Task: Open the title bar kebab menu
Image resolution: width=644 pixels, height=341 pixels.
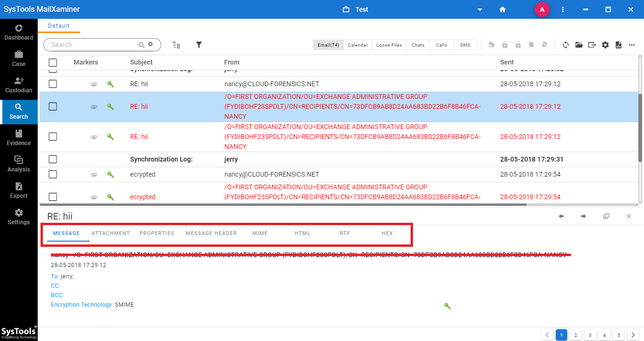Action: pos(563,9)
